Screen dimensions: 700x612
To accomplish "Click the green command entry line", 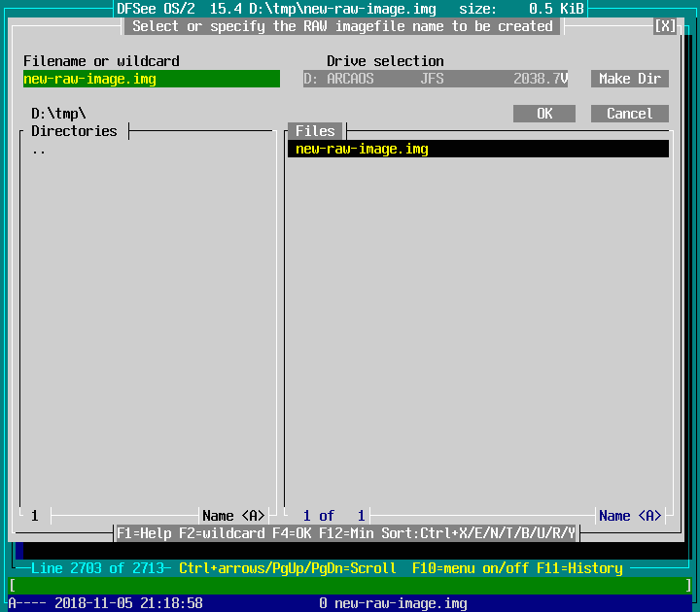I will 350,586.
